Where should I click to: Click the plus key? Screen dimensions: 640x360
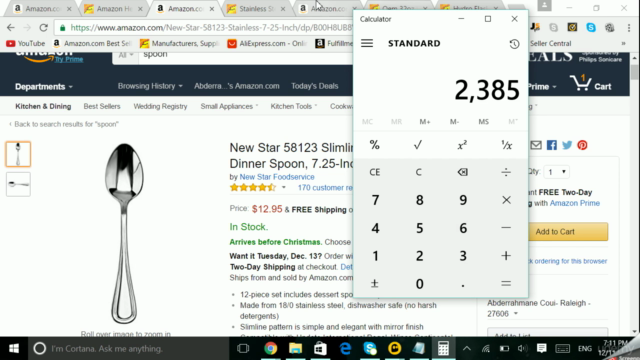(506, 256)
